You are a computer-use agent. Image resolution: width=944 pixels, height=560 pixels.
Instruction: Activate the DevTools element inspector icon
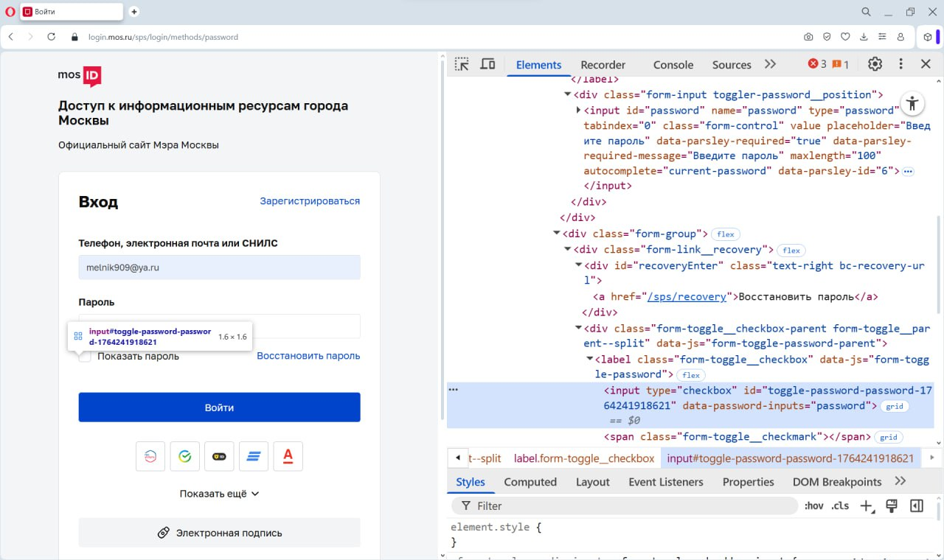[x=462, y=64]
